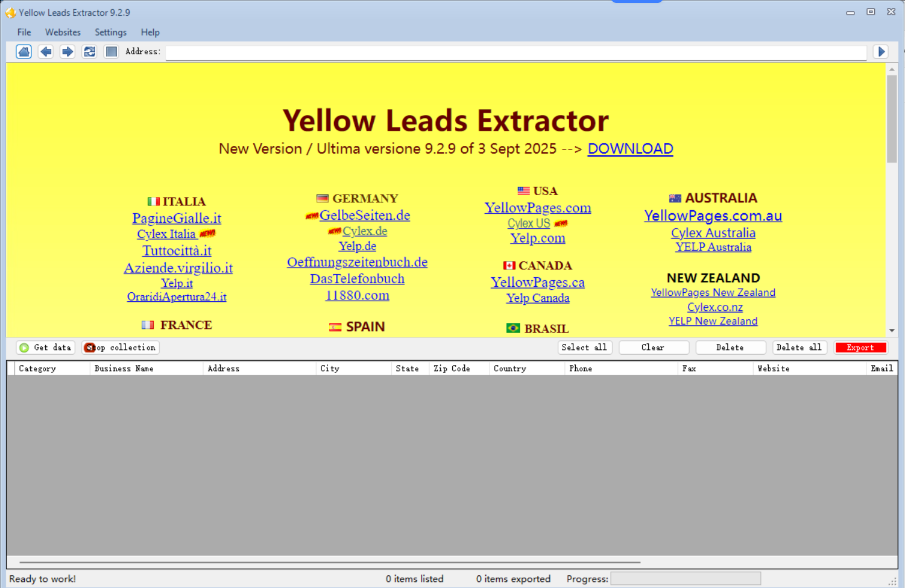Click the Address column header in results table

(x=259, y=369)
